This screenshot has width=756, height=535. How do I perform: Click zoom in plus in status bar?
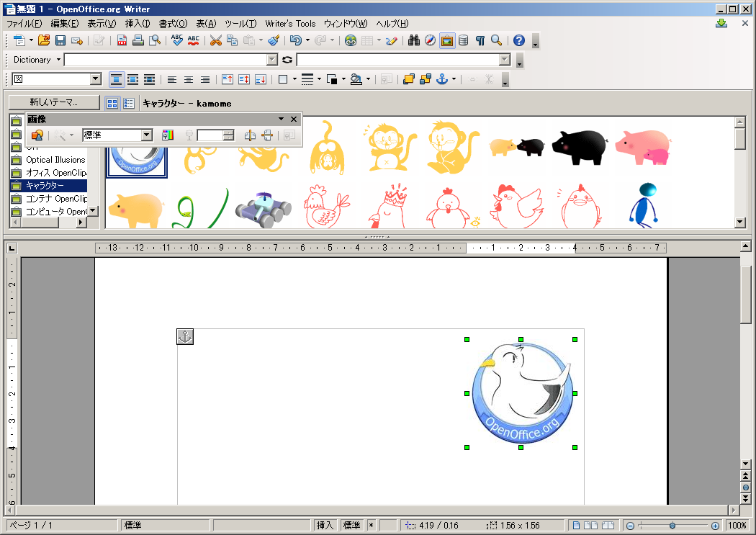coord(716,526)
